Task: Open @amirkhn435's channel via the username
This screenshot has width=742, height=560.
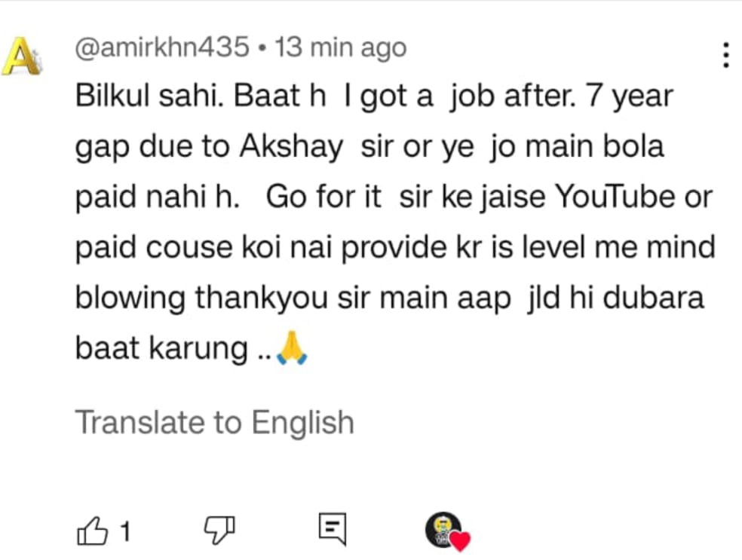Action: [161, 46]
